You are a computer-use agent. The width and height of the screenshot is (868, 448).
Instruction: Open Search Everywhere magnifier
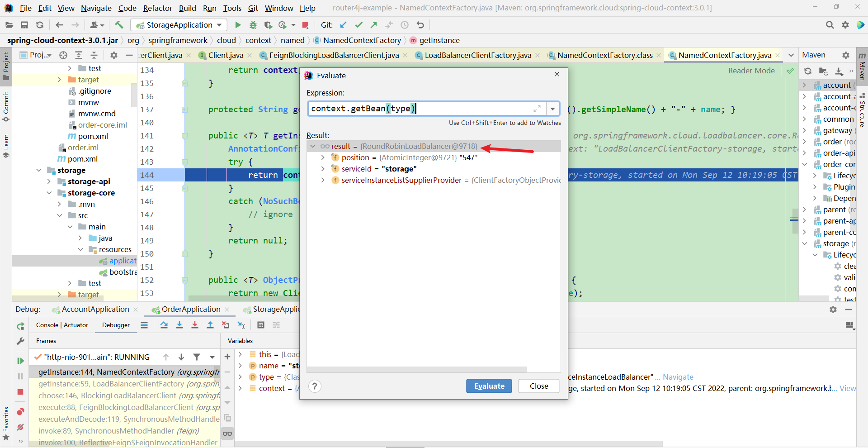(830, 25)
